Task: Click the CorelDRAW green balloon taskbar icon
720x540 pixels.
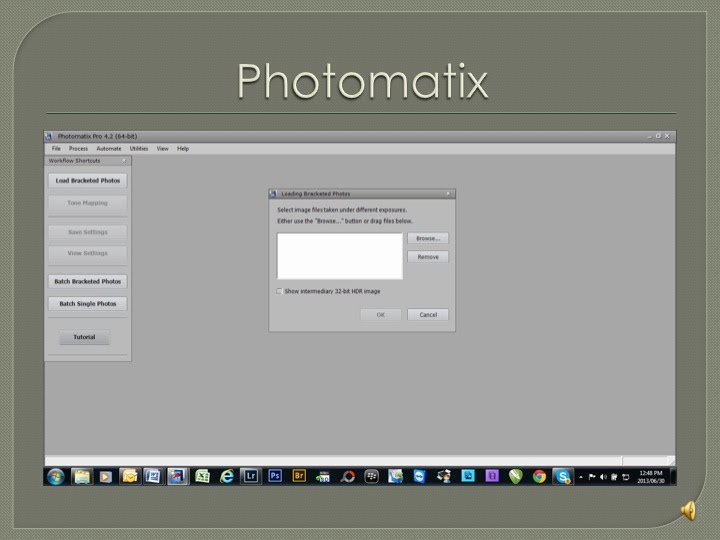Action: (x=516, y=477)
